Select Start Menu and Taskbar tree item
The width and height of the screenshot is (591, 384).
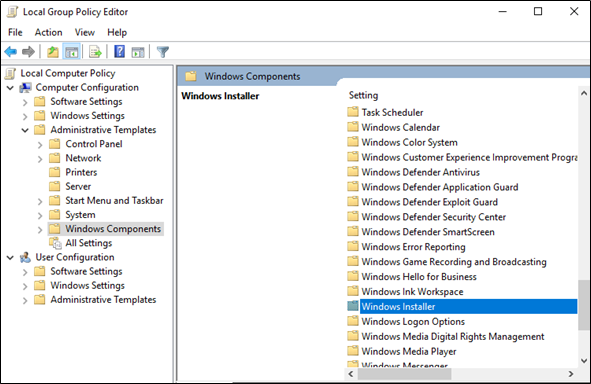[114, 200]
